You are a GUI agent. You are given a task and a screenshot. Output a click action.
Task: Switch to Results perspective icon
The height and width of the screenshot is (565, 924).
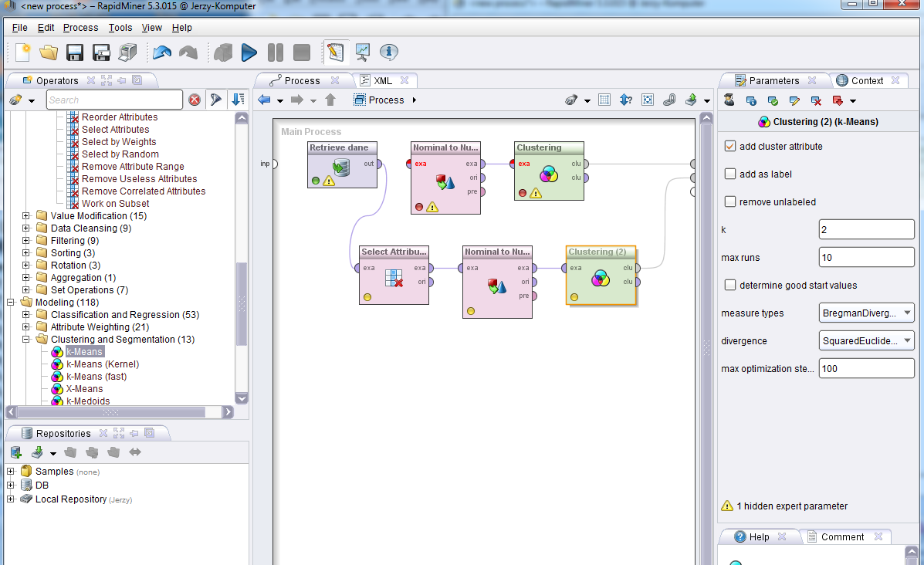point(362,52)
